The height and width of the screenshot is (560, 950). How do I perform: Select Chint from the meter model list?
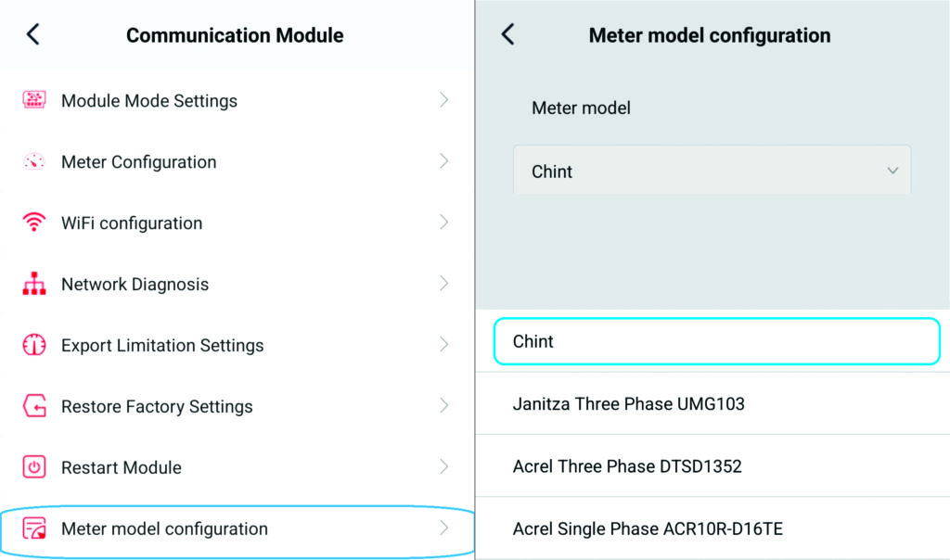point(716,341)
